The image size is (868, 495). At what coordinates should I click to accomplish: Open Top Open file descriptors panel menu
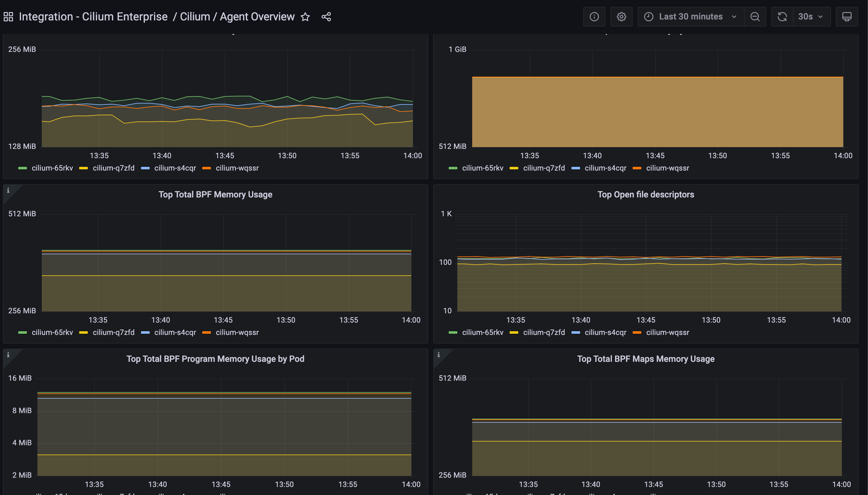coord(645,194)
